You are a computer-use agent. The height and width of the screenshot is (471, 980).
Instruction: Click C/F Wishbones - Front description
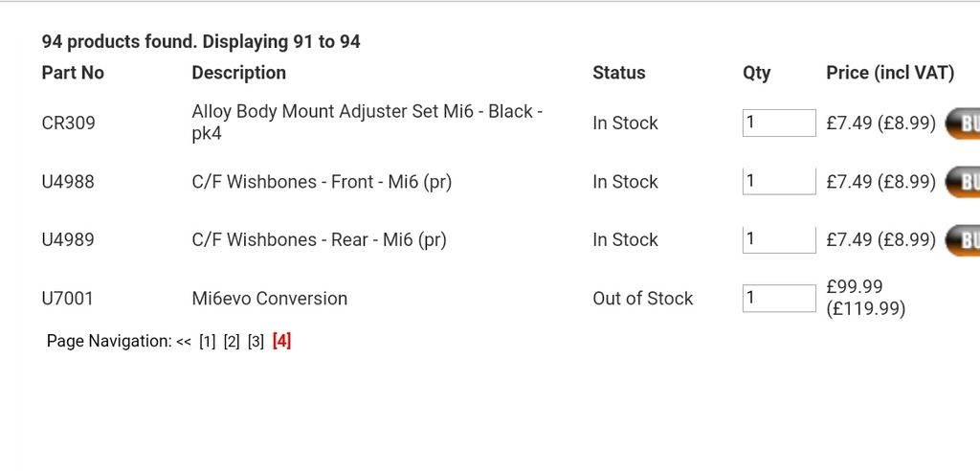tap(321, 182)
